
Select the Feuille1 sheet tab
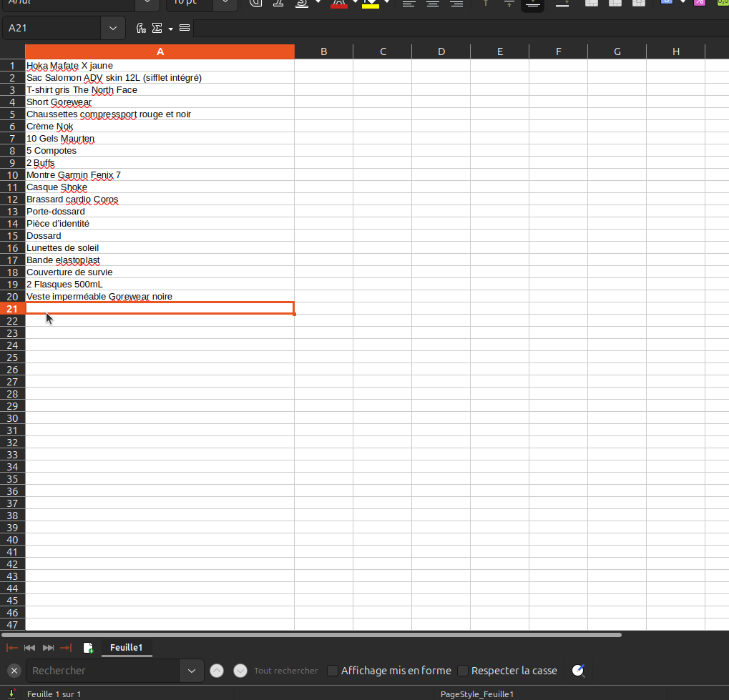pyautogui.click(x=126, y=648)
